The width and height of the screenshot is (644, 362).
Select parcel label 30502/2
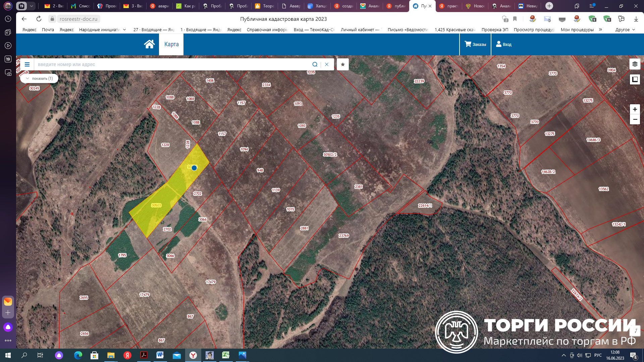pos(330,155)
